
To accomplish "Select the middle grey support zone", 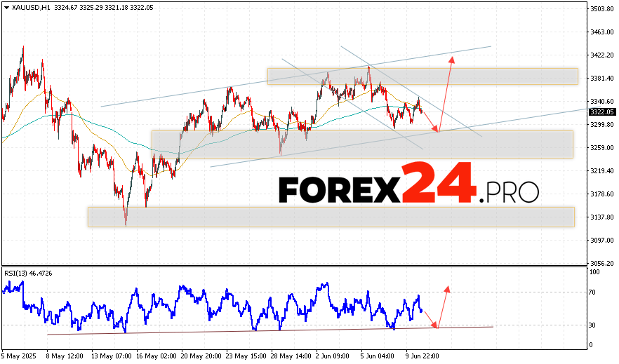I will tap(362, 144).
